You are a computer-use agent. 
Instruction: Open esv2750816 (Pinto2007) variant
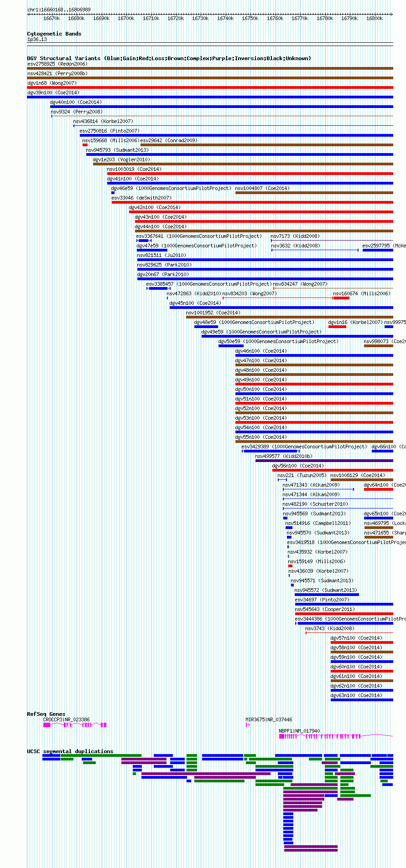[x=109, y=131]
